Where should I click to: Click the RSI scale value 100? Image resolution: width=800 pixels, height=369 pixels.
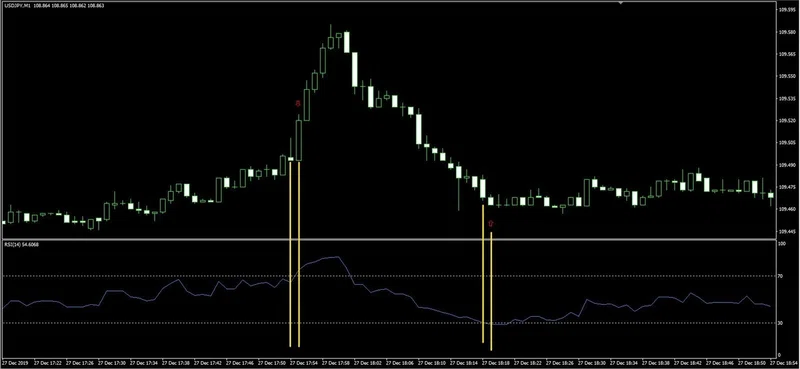point(782,244)
